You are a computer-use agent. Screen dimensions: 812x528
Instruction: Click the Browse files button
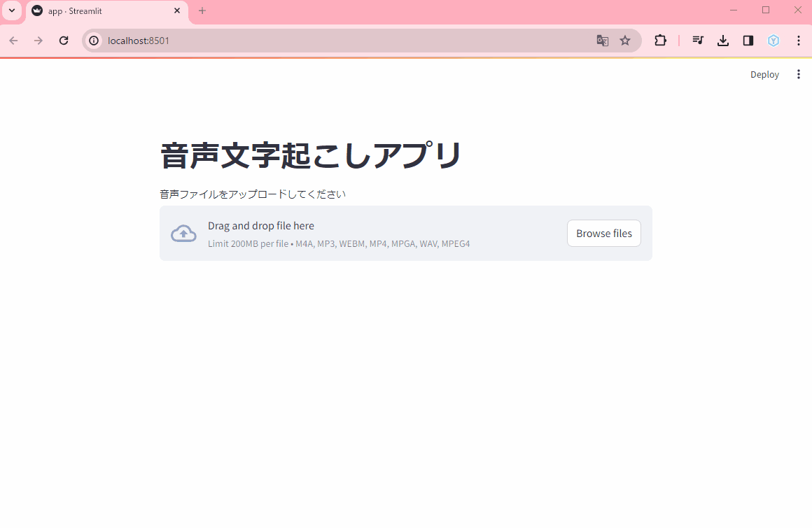pos(603,233)
